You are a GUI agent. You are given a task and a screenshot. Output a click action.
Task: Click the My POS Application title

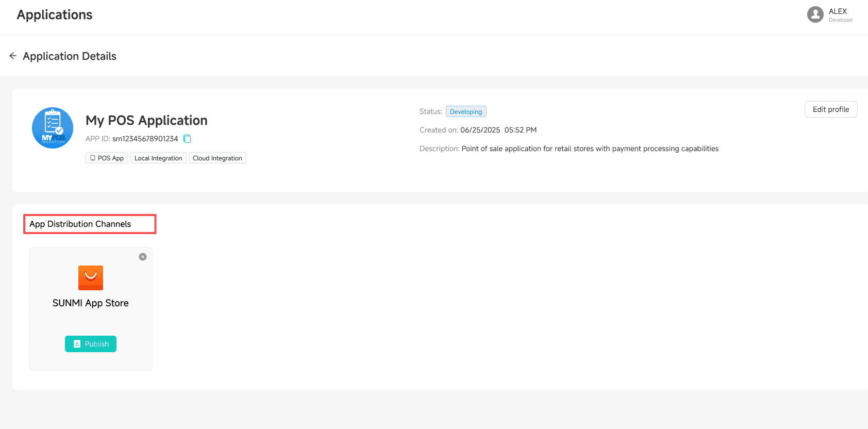pyautogui.click(x=146, y=121)
